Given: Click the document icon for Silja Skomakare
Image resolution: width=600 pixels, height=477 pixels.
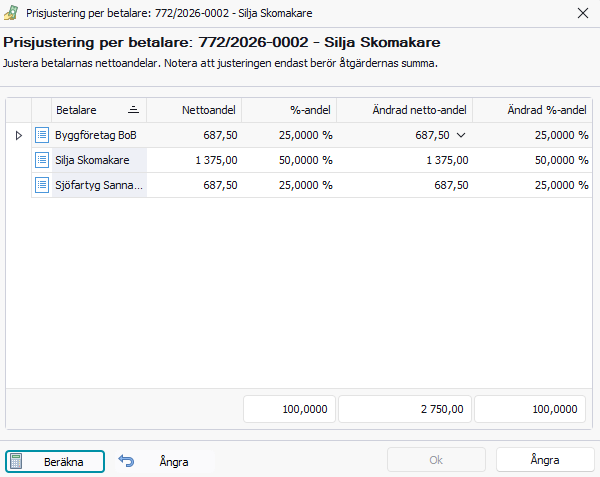Looking at the screenshot, I should click(42, 160).
